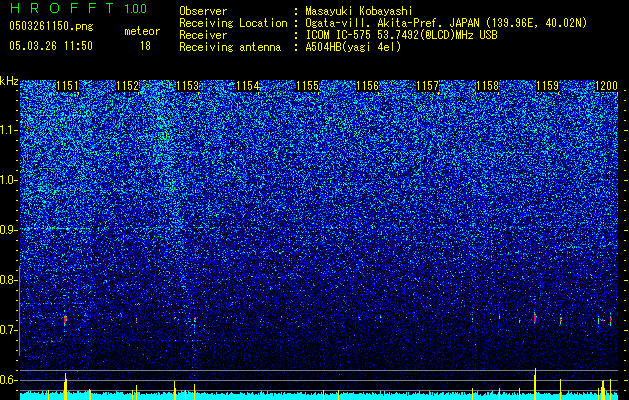This screenshot has width=629, height=400.
Task: Select the version number 1.0.0
Action: (x=136, y=8)
